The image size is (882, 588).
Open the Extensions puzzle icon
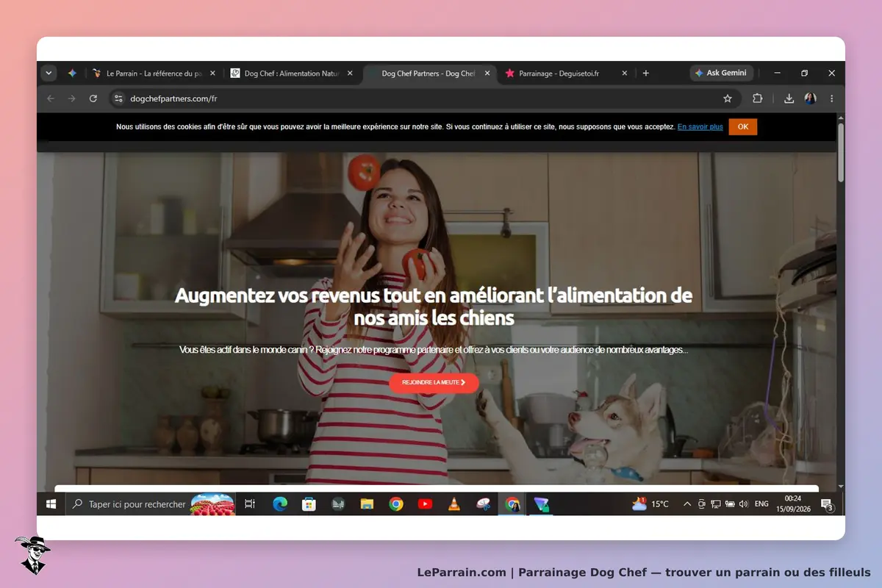757,98
